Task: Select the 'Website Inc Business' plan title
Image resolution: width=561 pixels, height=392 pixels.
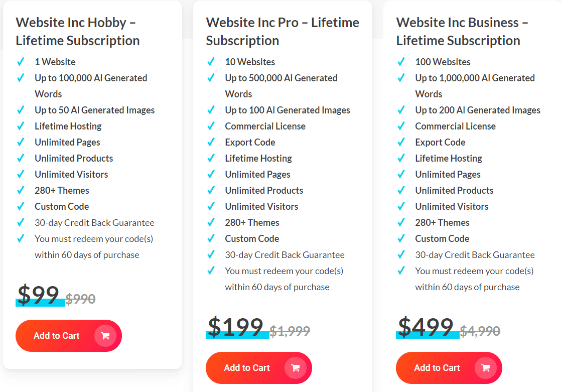Action: (458, 31)
